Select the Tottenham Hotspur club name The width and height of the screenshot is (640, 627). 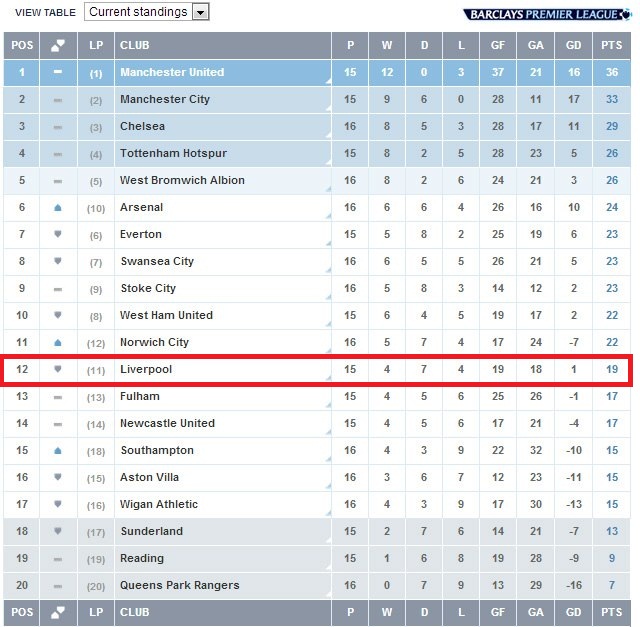[x=173, y=153]
